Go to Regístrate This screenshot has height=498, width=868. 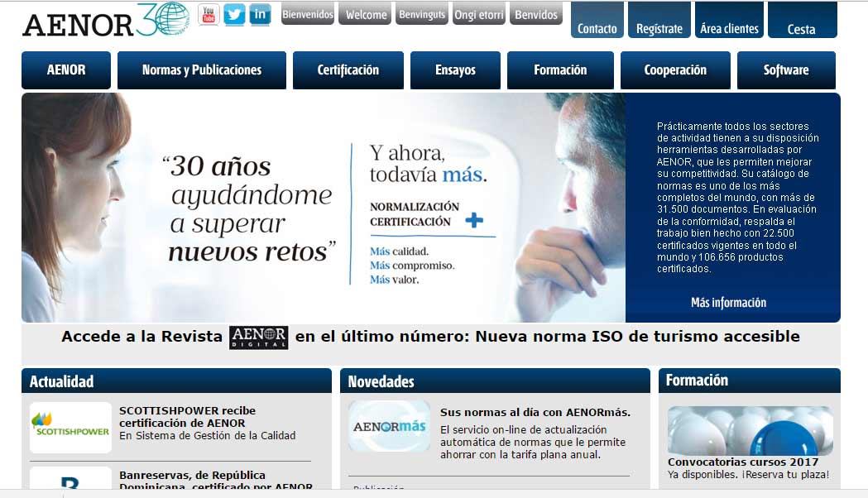pyautogui.click(x=659, y=21)
